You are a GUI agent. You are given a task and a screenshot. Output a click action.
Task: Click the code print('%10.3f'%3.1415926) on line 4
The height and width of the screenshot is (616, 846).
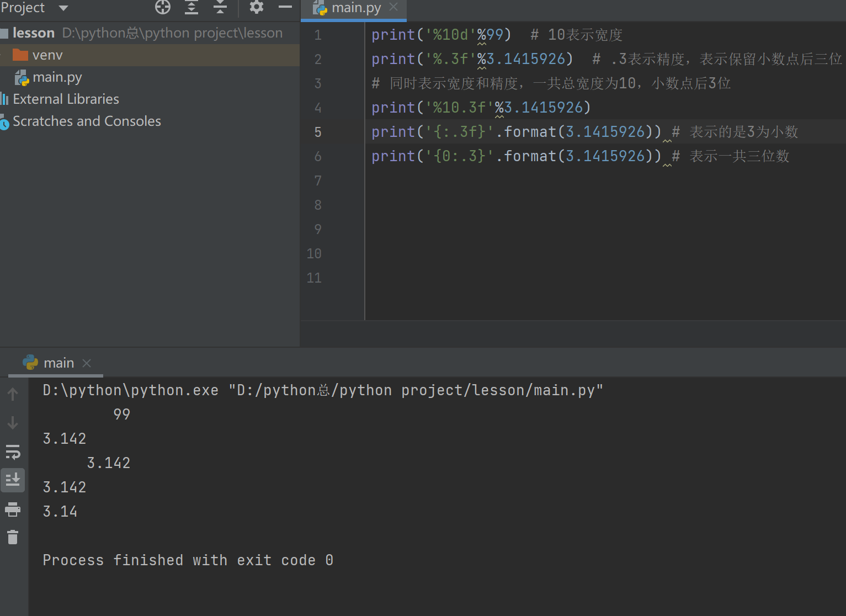tap(481, 108)
